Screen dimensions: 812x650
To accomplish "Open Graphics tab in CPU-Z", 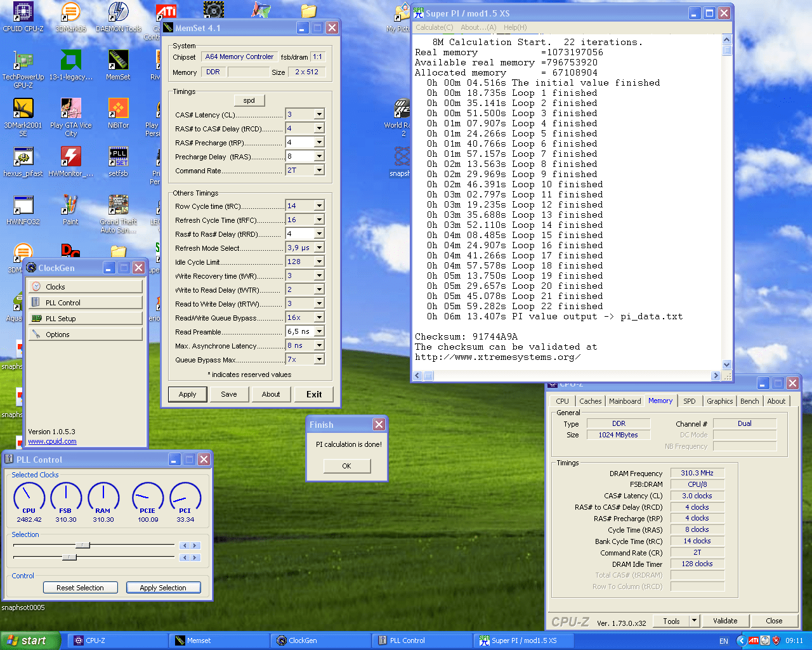I will (x=720, y=401).
